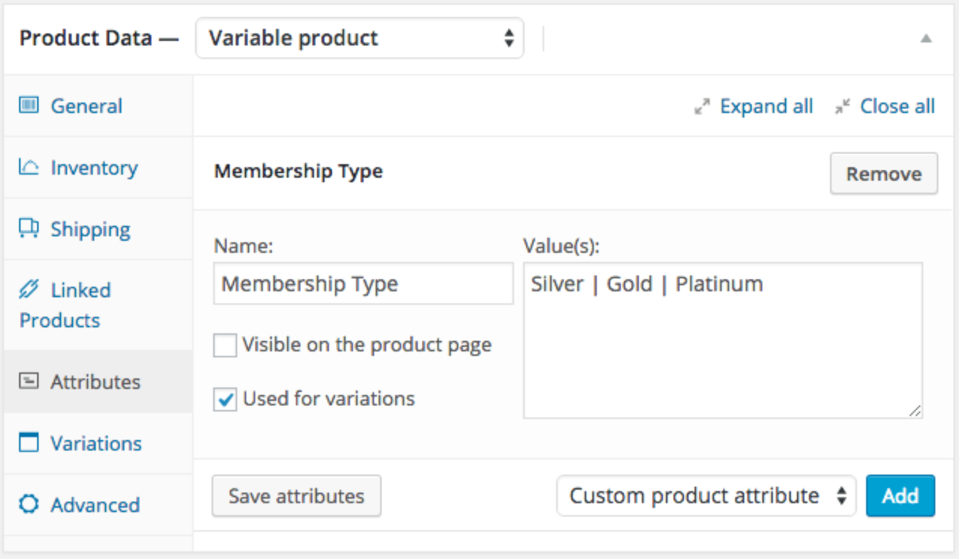This screenshot has height=560, width=959.
Task: Remove the Membership Type attribute
Action: 883,174
